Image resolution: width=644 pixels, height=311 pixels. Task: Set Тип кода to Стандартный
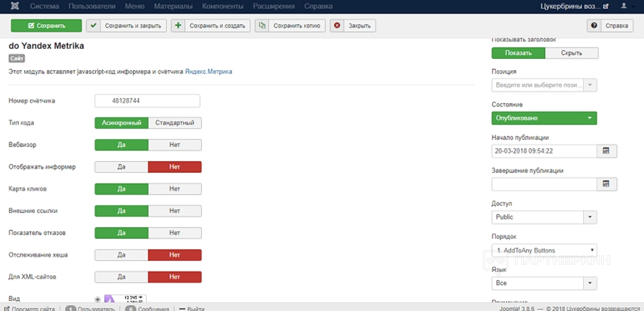(175, 123)
